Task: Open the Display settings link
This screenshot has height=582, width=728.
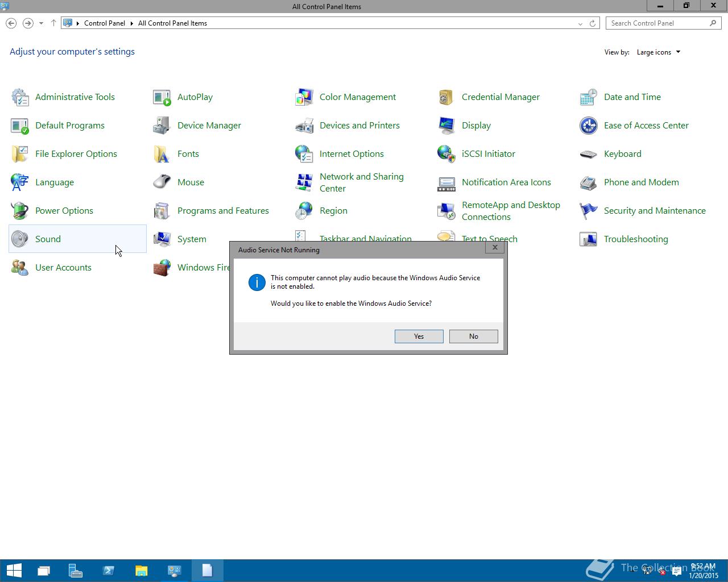Action: (x=476, y=126)
